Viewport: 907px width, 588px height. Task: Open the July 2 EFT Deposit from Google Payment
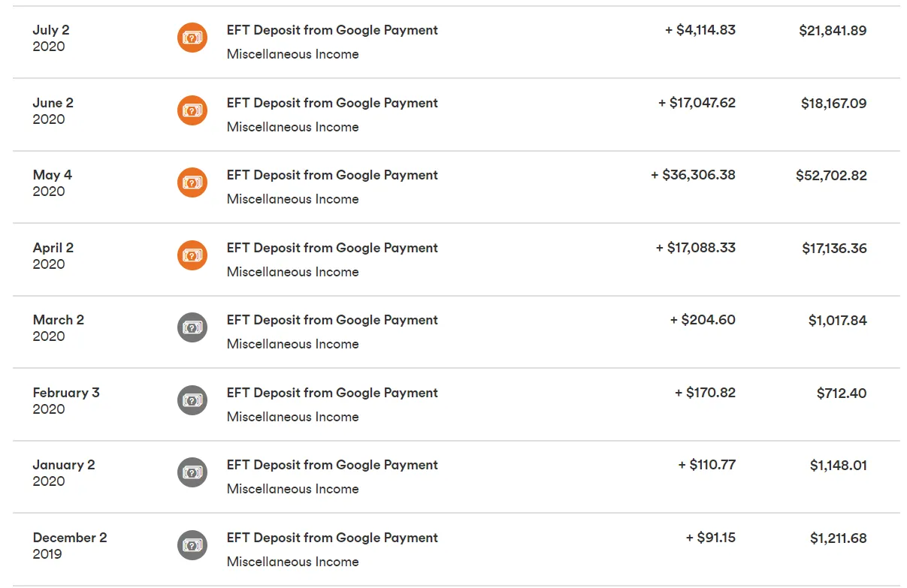332,30
